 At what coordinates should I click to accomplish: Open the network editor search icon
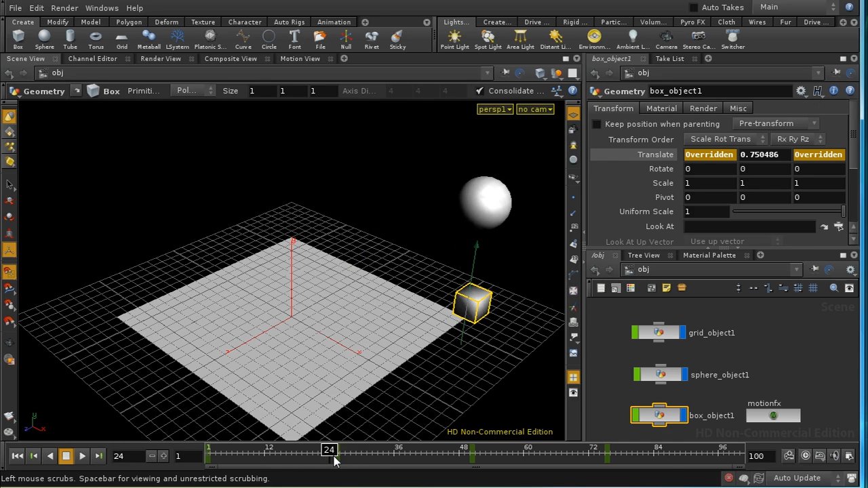(833, 287)
